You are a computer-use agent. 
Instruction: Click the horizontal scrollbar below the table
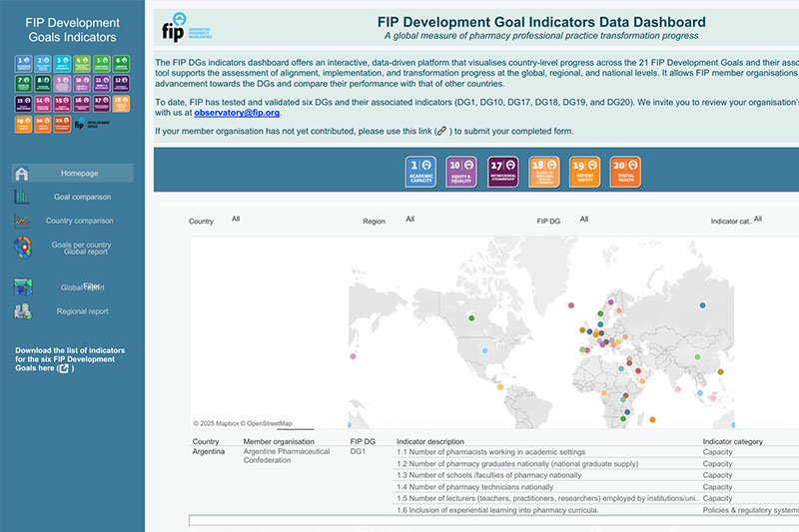point(493,520)
